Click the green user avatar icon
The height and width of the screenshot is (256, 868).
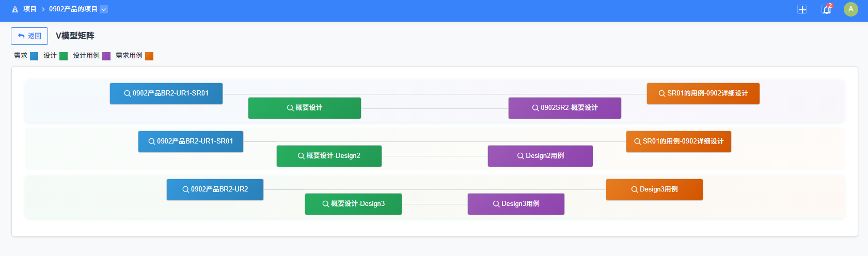[850, 9]
